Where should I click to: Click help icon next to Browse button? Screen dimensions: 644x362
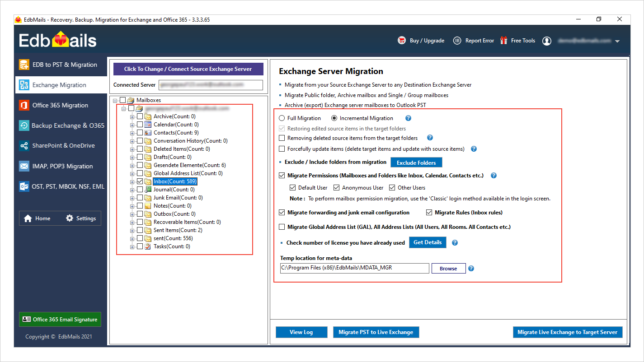point(471,268)
